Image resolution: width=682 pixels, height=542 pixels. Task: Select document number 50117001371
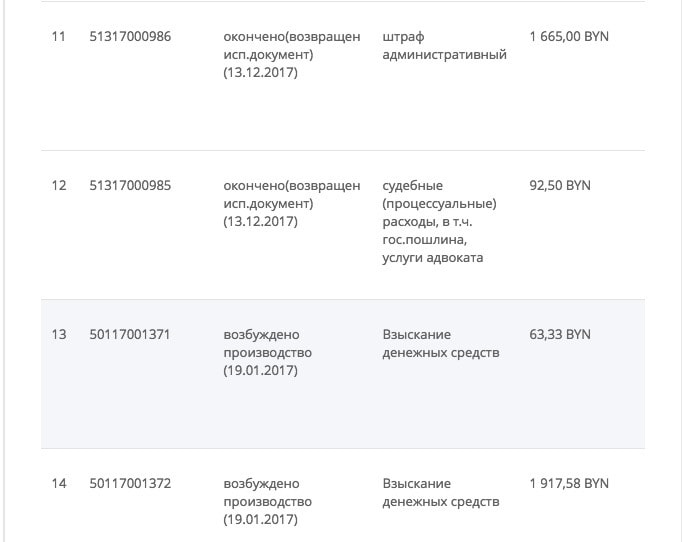(x=130, y=335)
